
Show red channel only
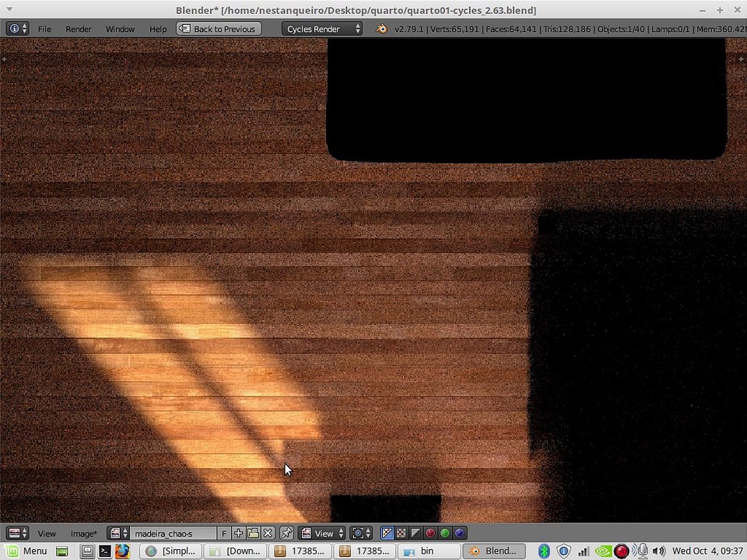tap(430, 534)
